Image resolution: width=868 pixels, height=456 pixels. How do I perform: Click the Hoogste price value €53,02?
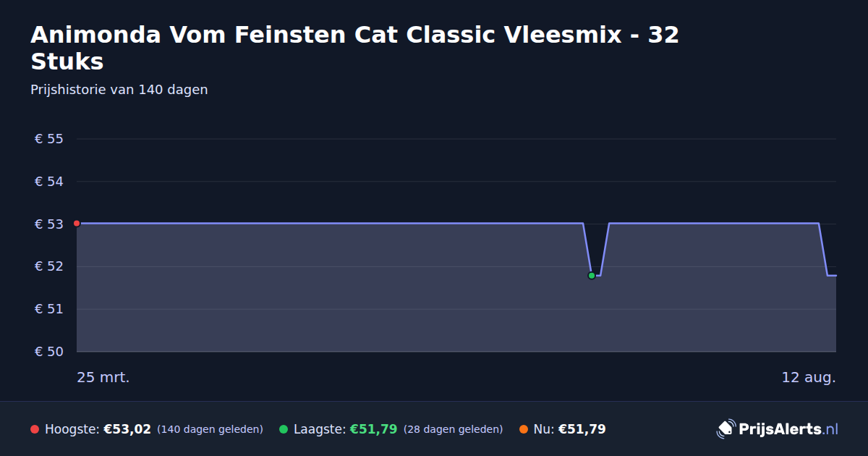pyautogui.click(x=127, y=429)
